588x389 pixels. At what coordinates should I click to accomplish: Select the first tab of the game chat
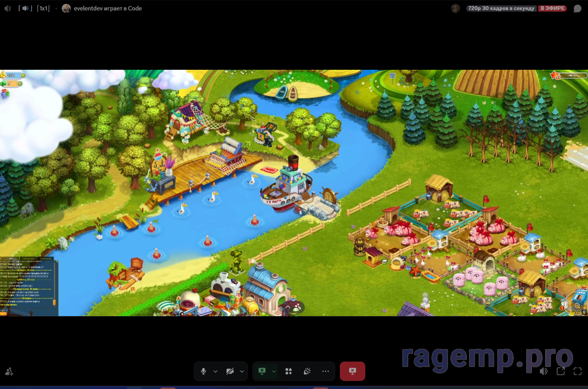(x=12, y=259)
